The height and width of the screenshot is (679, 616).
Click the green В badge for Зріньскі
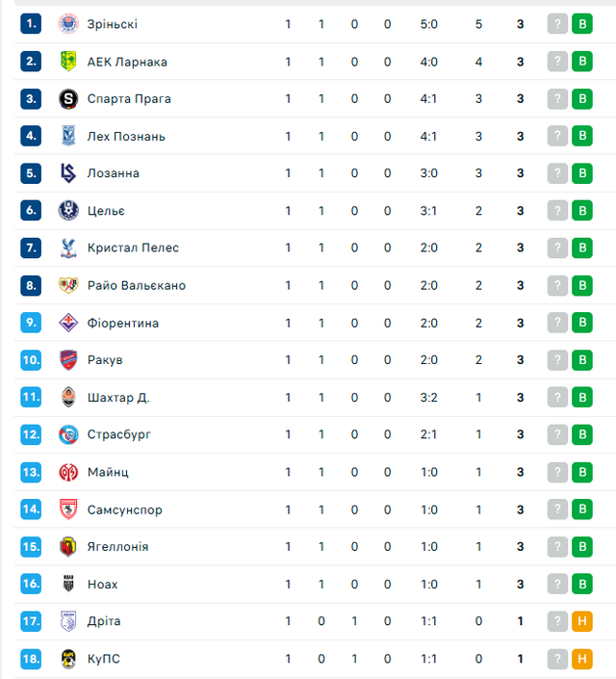tap(581, 24)
